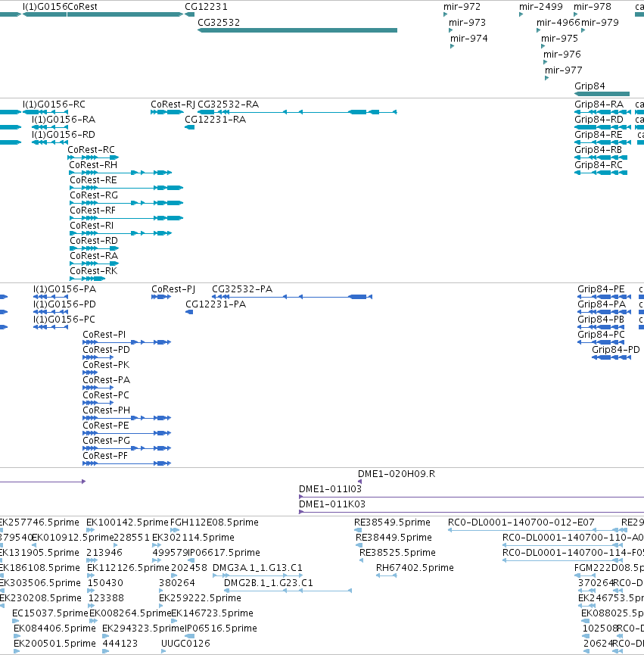The height and width of the screenshot is (655, 644).
Task: Click transcript l(1)G0156-RC
Action: tap(45, 112)
